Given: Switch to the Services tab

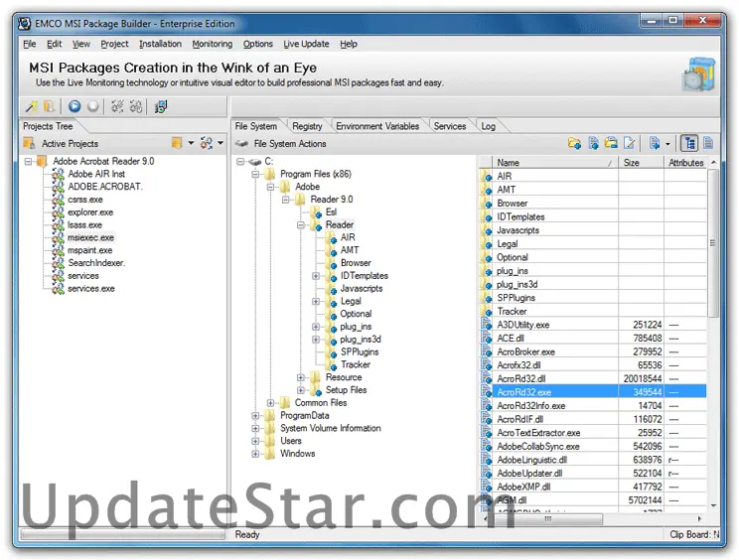Looking at the screenshot, I should (450, 126).
